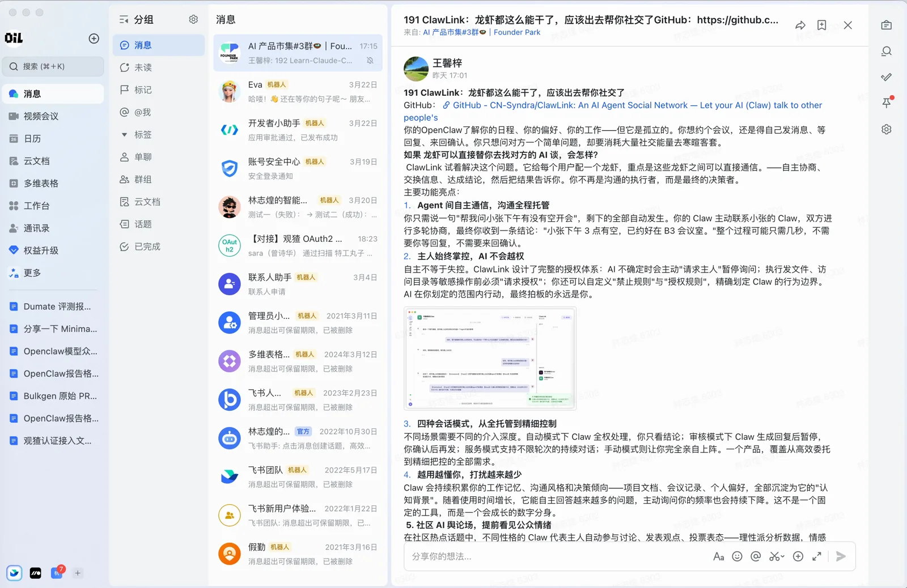The height and width of the screenshot is (588, 907).
Task: Select 未读 unread filter
Action: (x=159, y=67)
